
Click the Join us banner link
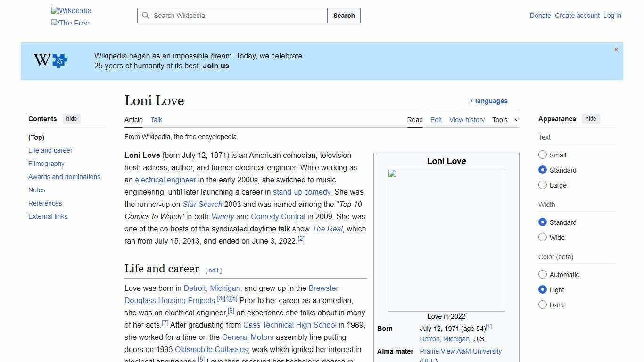click(215, 66)
